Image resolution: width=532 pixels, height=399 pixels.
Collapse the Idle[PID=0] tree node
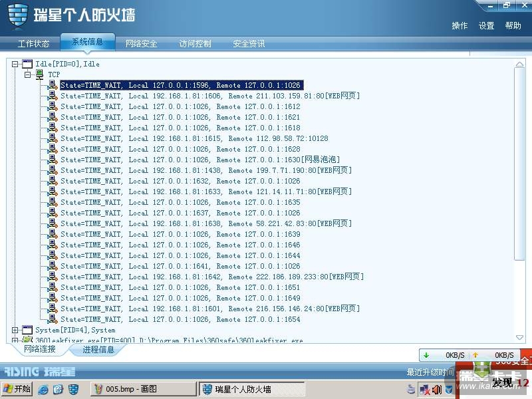tap(15, 64)
